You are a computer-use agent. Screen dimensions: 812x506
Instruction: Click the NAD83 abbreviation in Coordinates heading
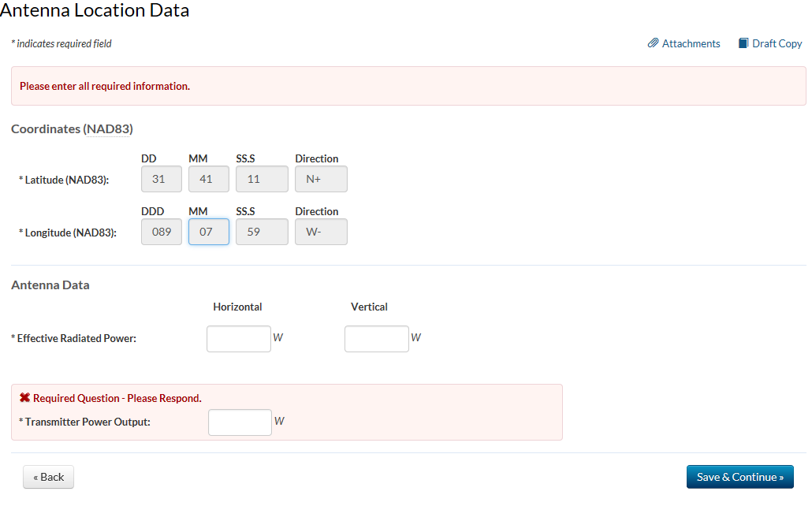click(108, 129)
